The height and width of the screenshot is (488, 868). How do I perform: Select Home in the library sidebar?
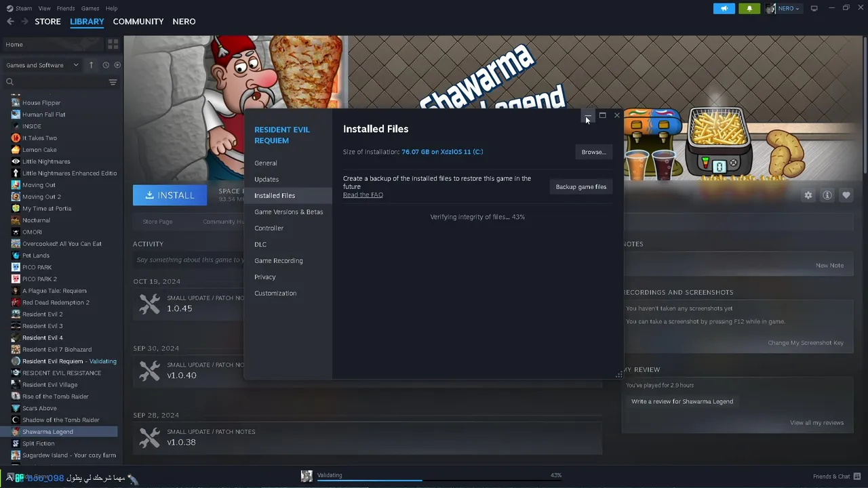pyautogui.click(x=52, y=44)
